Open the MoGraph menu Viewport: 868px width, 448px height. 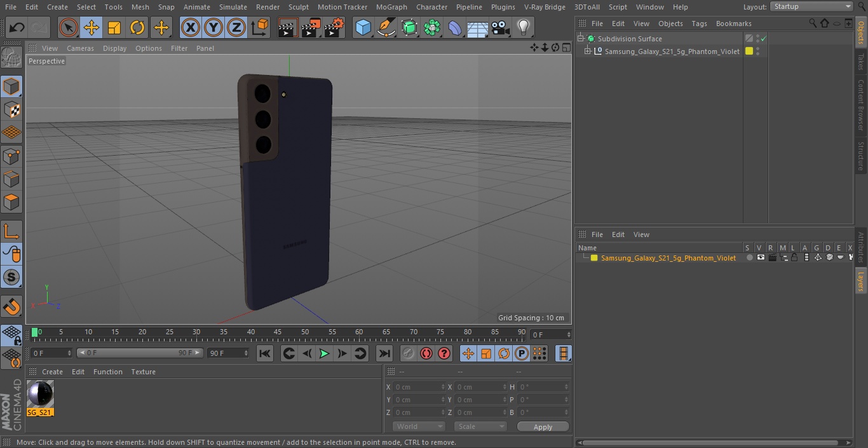point(391,7)
